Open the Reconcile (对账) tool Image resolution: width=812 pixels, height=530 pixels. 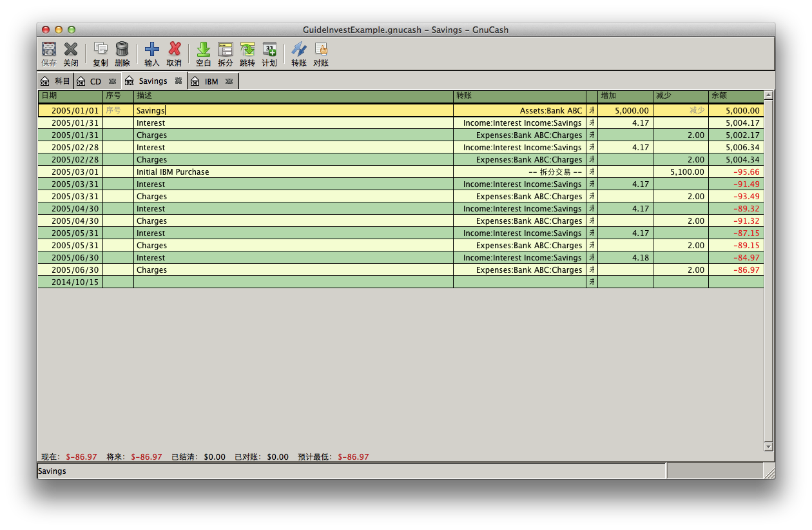pyautogui.click(x=321, y=50)
